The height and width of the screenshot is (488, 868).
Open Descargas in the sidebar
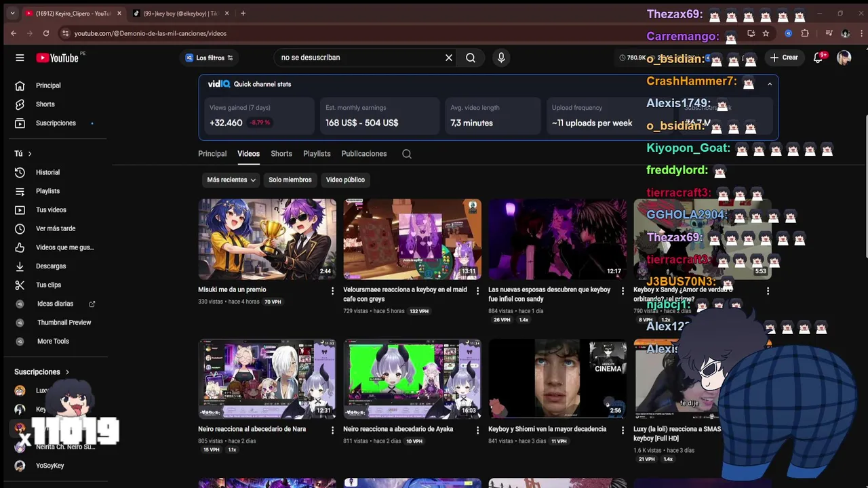[x=51, y=266]
